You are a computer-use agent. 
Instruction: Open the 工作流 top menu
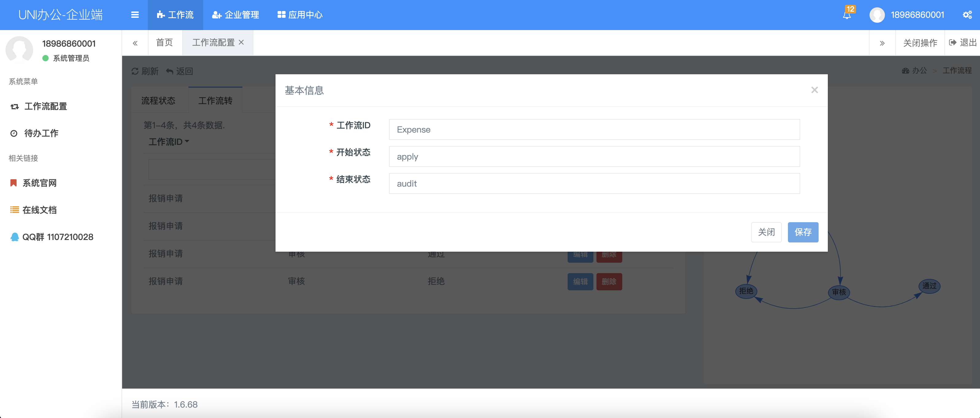tap(176, 15)
